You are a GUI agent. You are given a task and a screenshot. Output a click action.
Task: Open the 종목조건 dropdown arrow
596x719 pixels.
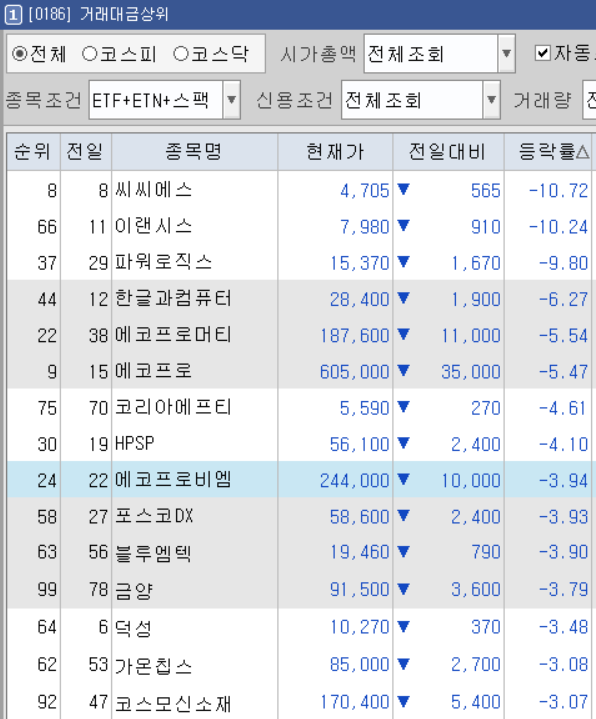coord(232,100)
